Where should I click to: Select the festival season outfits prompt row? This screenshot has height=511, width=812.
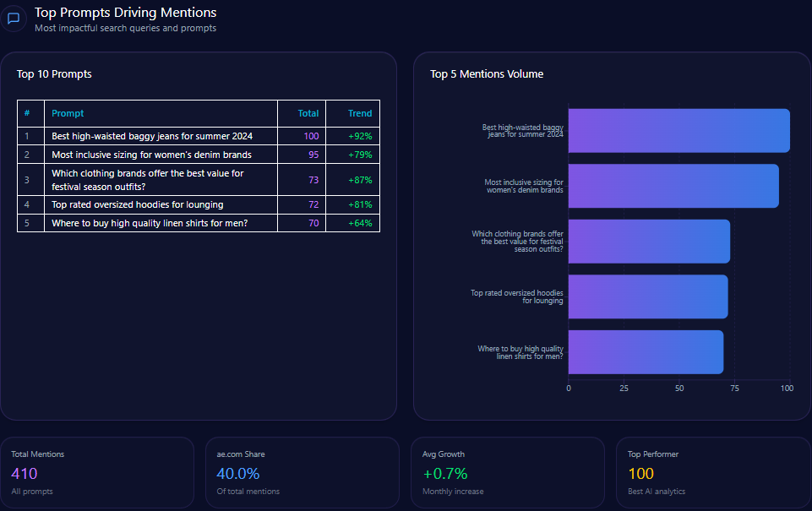[148, 180]
